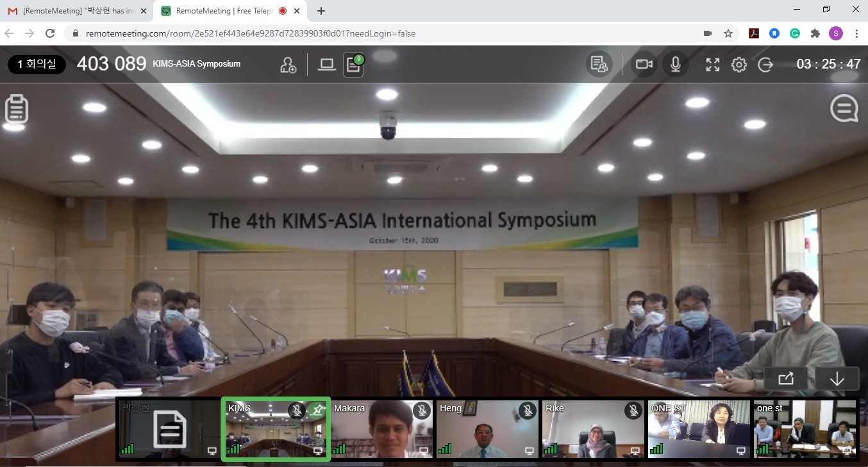Viewport: 868px width, 467px height.
Task: Open the Grammarly extension icon
Action: [795, 33]
